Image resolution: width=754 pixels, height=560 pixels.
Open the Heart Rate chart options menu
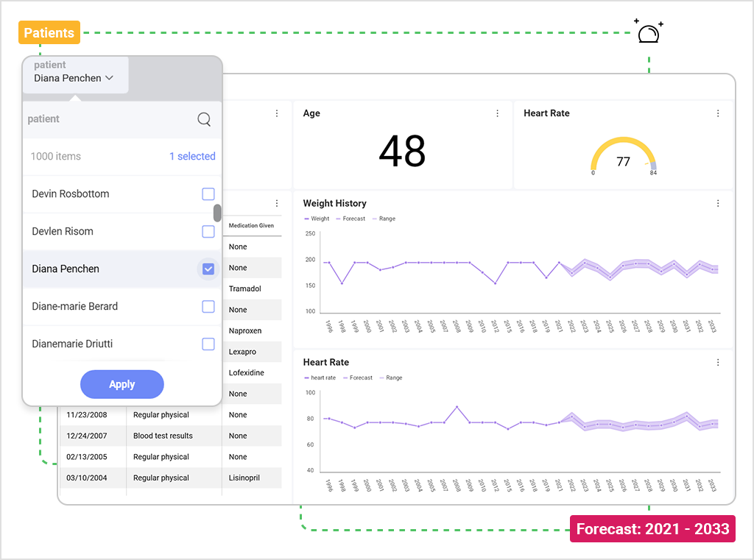[718, 362]
